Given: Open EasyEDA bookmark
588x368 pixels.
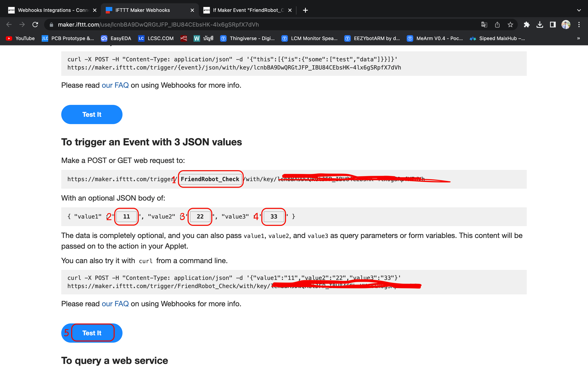Looking at the screenshot, I should coord(116,38).
